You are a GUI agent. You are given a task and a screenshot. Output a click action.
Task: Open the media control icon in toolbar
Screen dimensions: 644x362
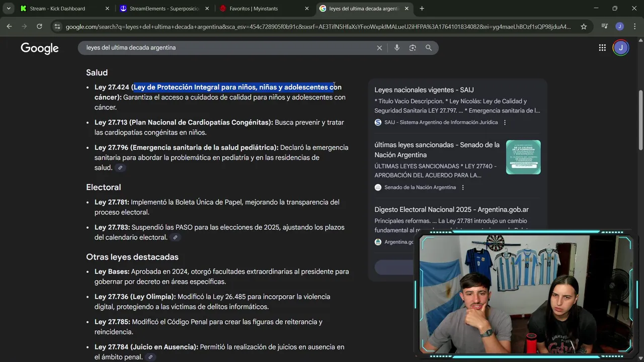pyautogui.click(x=605, y=27)
